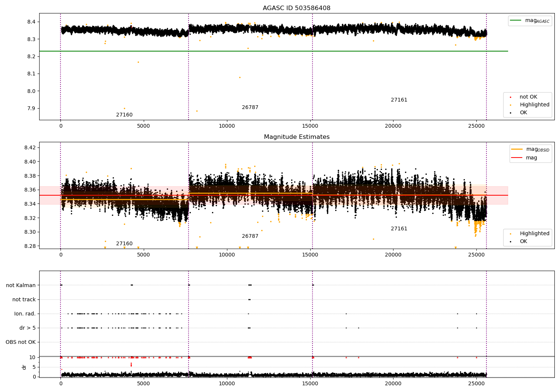Click the red 'mag' legend line
The image size is (560, 392).
pyautogui.click(x=517, y=158)
